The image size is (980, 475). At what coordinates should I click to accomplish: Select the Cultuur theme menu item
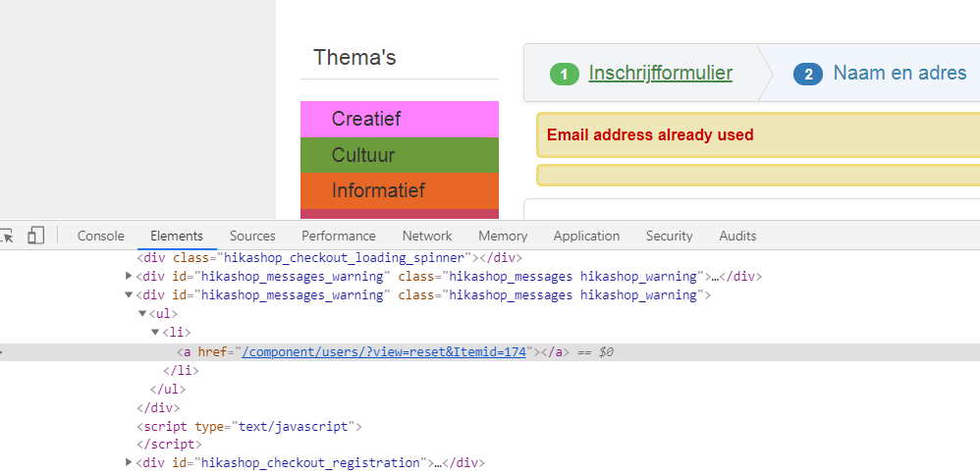pos(400,155)
